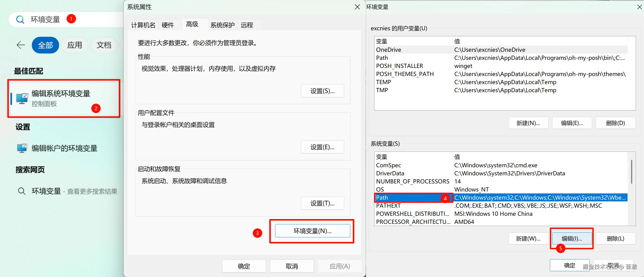
Task: Click 设置(S)... under 性能 section
Action: [322, 91]
